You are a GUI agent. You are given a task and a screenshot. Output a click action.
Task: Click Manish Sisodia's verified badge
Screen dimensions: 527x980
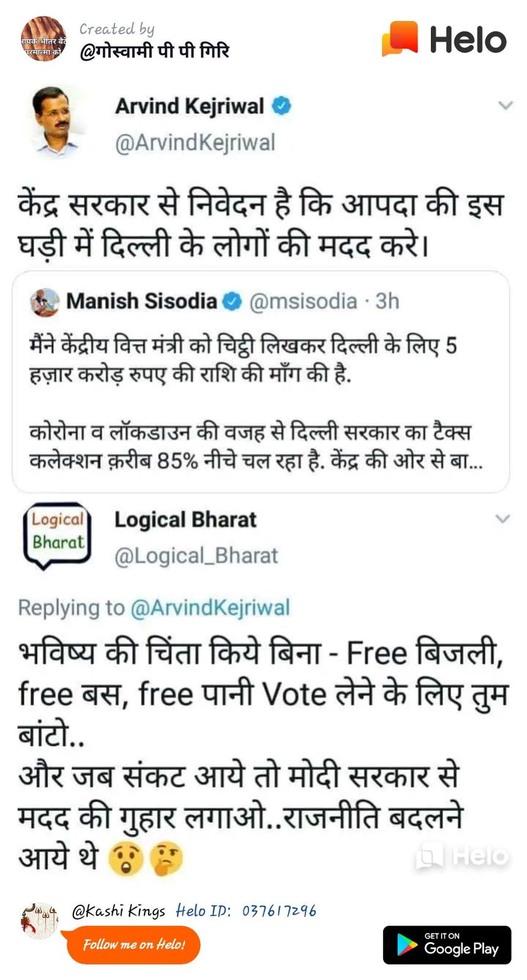[232, 301]
